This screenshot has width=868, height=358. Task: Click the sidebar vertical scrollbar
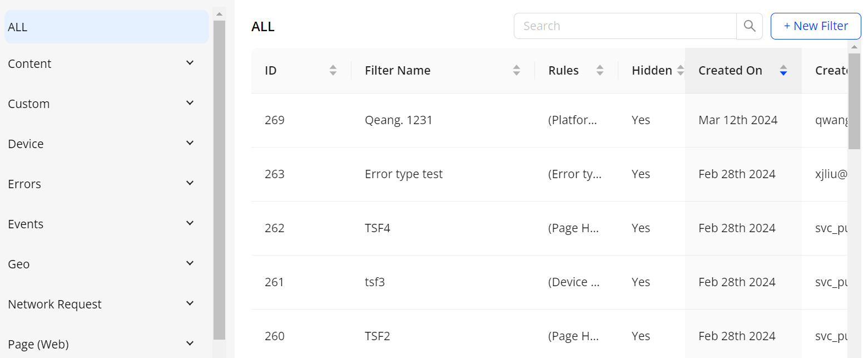tap(219, 178)
